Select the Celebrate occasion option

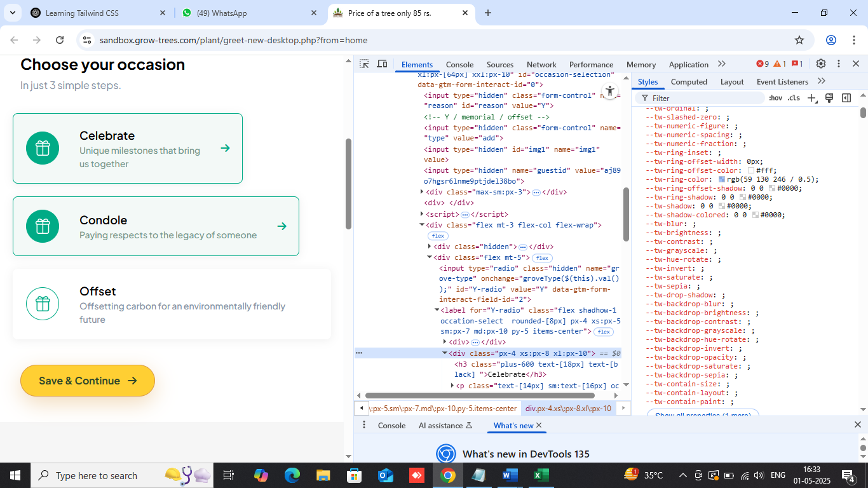click(x=128, y=149)
